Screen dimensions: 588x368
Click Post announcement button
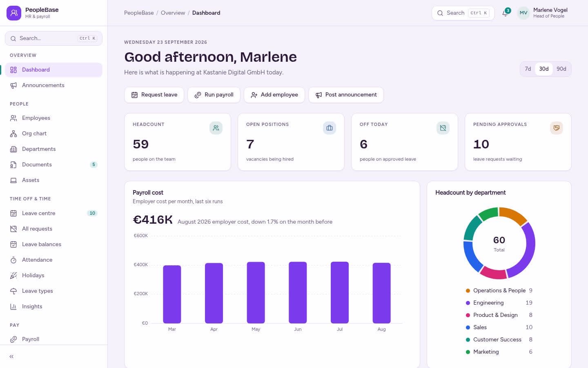click(346, 95)
